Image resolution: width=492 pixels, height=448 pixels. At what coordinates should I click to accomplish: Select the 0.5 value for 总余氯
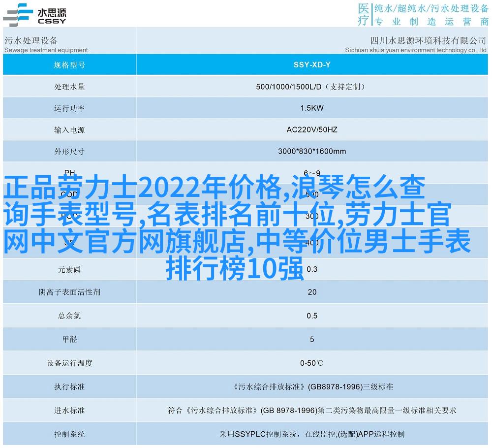click(x=312, y=316)
